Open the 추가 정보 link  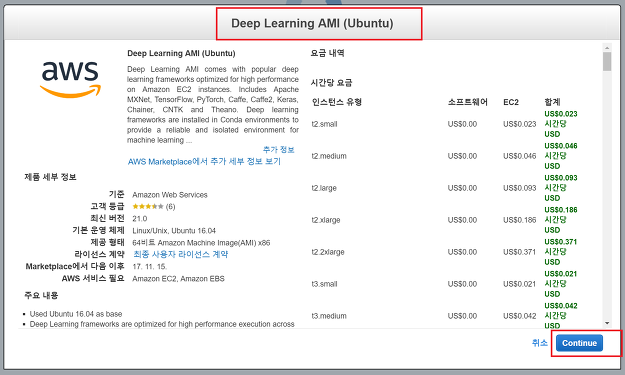[278, 150]
